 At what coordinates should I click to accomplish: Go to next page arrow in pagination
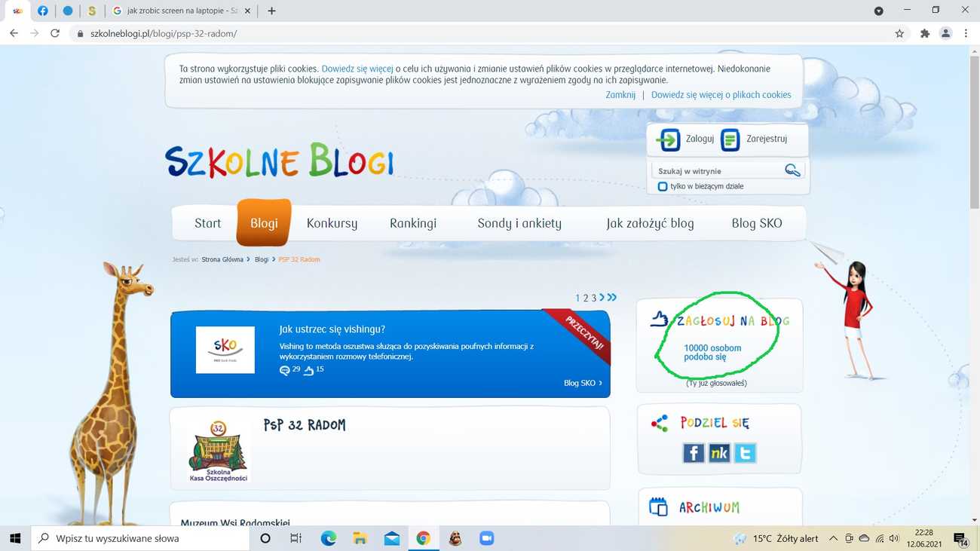point(602,298)
